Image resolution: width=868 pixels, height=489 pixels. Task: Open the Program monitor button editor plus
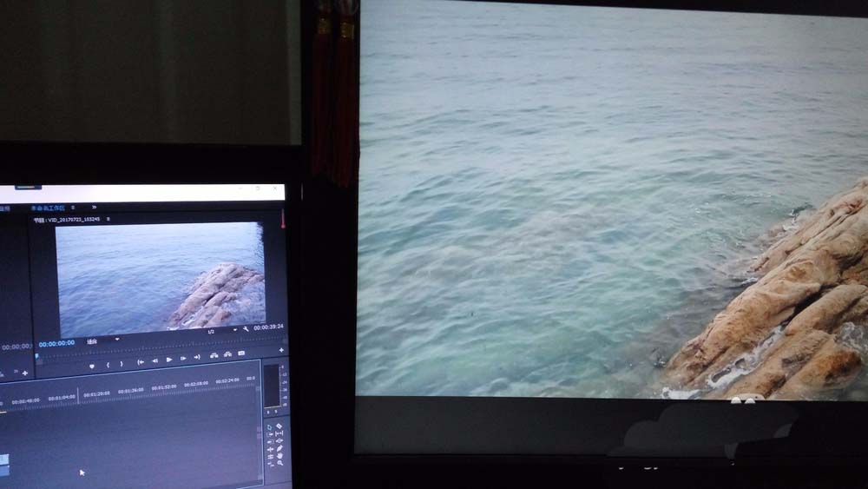point(281,350)
